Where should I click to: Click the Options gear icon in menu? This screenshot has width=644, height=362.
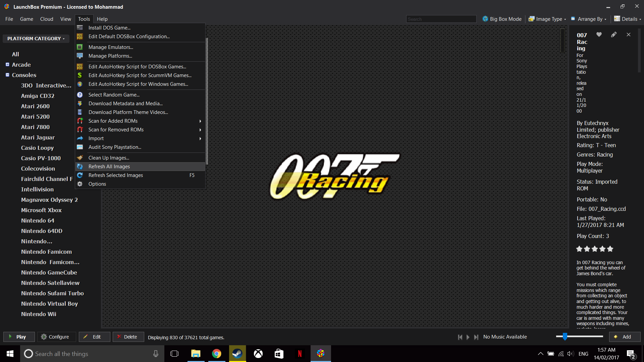(80, 184)
